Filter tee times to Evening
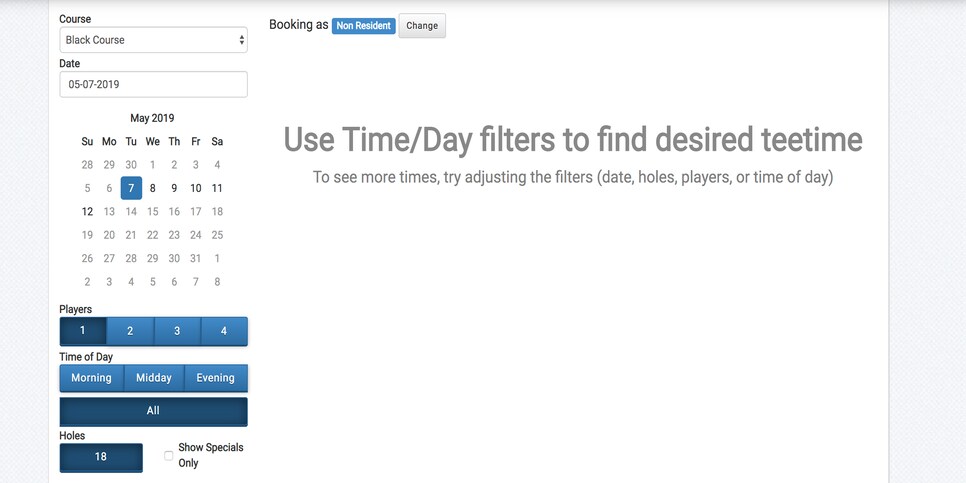 click(x=216, y=378)
